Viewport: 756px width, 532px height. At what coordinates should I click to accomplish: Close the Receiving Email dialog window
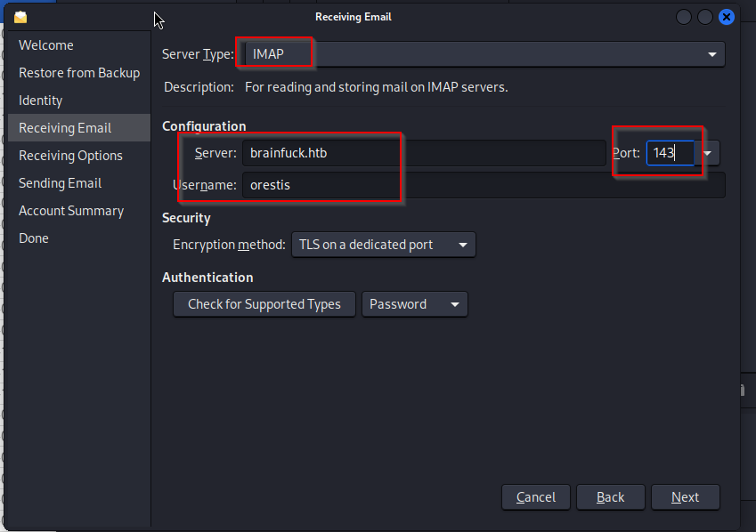(727, 17)
